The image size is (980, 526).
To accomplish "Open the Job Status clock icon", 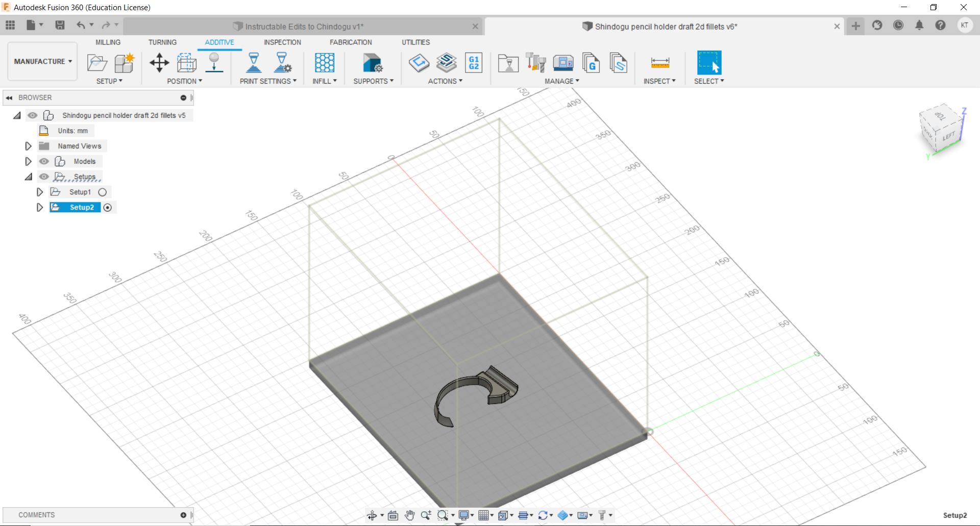I will click(898, 26).
